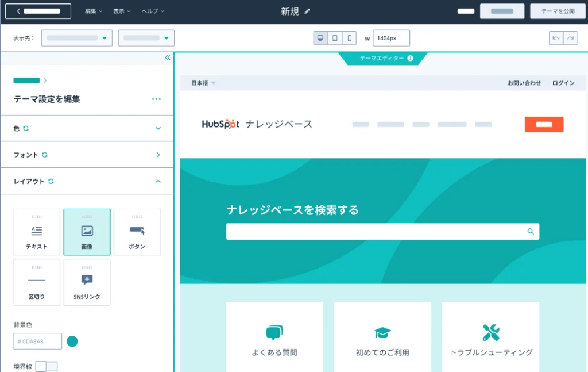Viewport: 588px width, 372px height.
Task: Click the よくある質問 card title
Action: pos(274,352)
